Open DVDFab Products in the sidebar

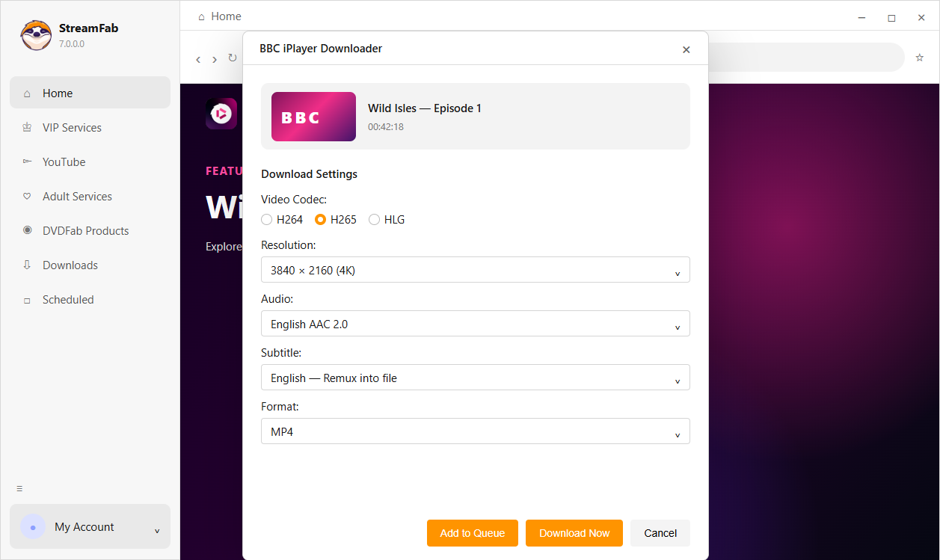[x=90, y=231]
